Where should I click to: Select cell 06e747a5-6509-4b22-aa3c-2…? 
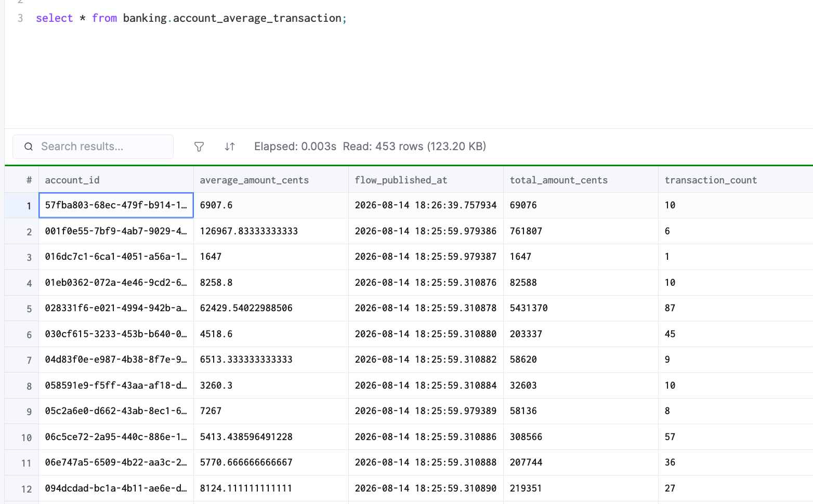pyautogui.click(x=116, y=462)
